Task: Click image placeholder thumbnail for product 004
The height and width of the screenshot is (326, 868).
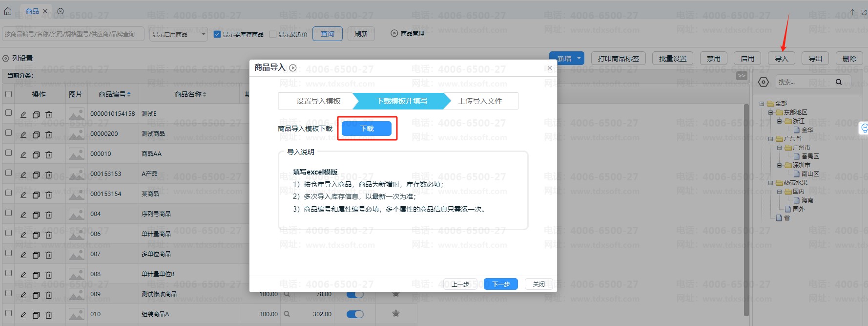Action: pos(77,214)
